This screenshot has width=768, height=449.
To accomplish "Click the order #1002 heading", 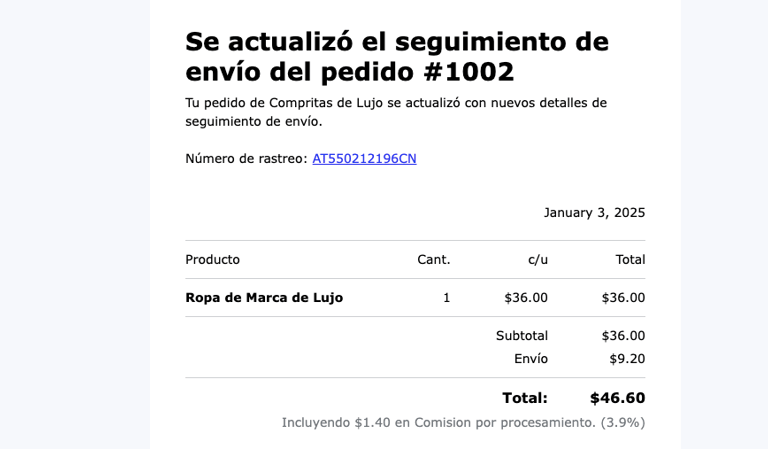I will click(397, 56).
